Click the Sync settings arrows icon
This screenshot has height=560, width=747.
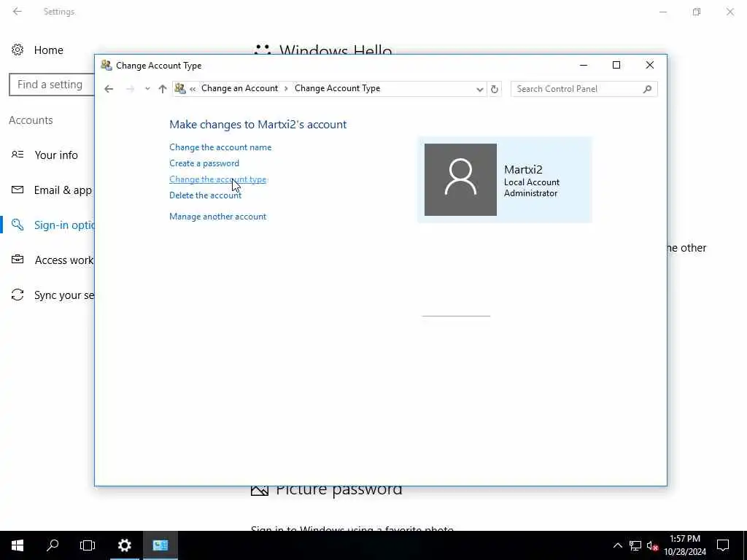[18, 295]
